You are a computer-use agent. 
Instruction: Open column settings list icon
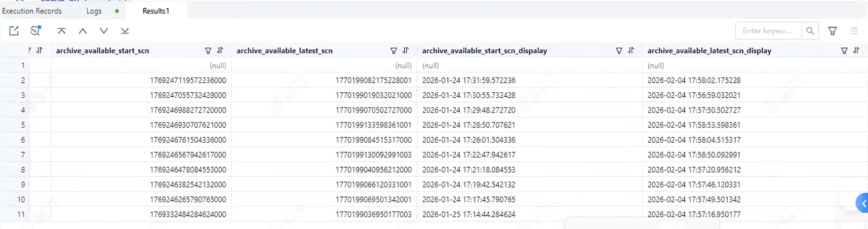click(854, 31)
